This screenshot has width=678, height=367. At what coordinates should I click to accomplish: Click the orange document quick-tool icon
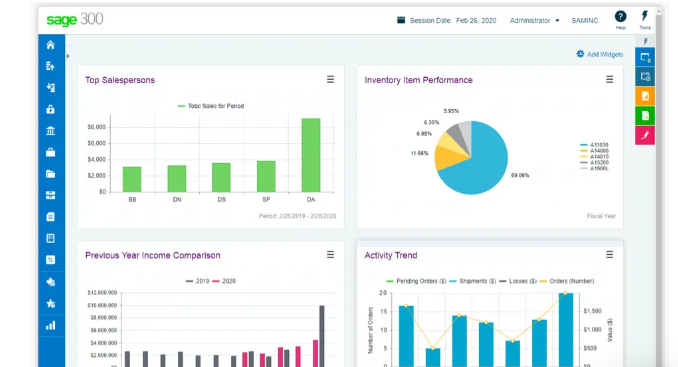point(645,96)
